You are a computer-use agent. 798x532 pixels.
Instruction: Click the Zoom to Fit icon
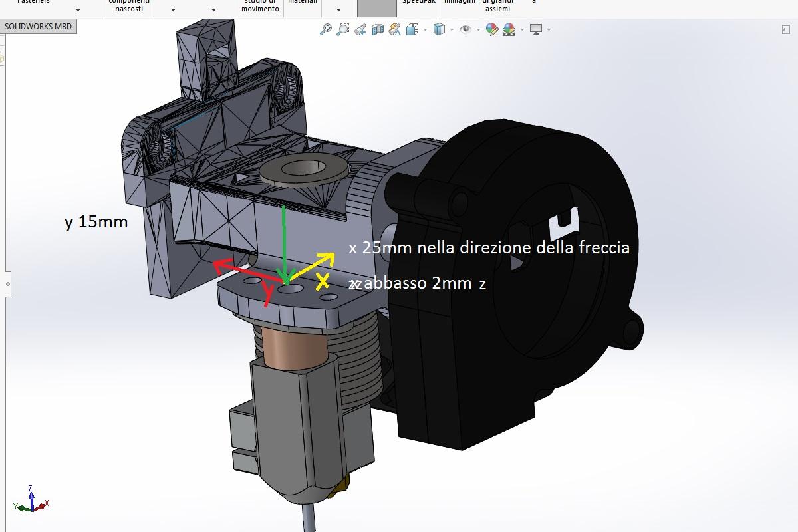click(325, 29)
